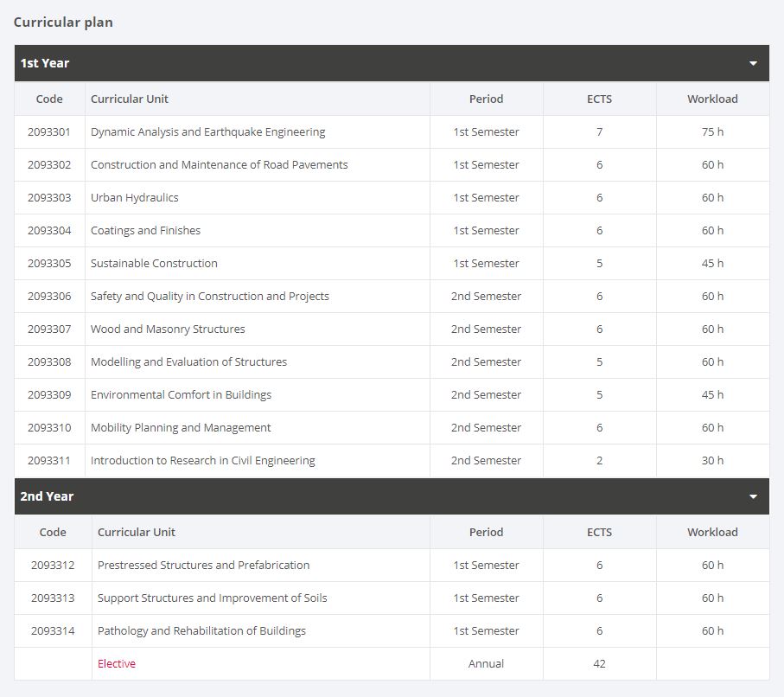The width and height of the screenshot is (784, 697).
Task: Open the Elective link
Action: coord(117,663)
